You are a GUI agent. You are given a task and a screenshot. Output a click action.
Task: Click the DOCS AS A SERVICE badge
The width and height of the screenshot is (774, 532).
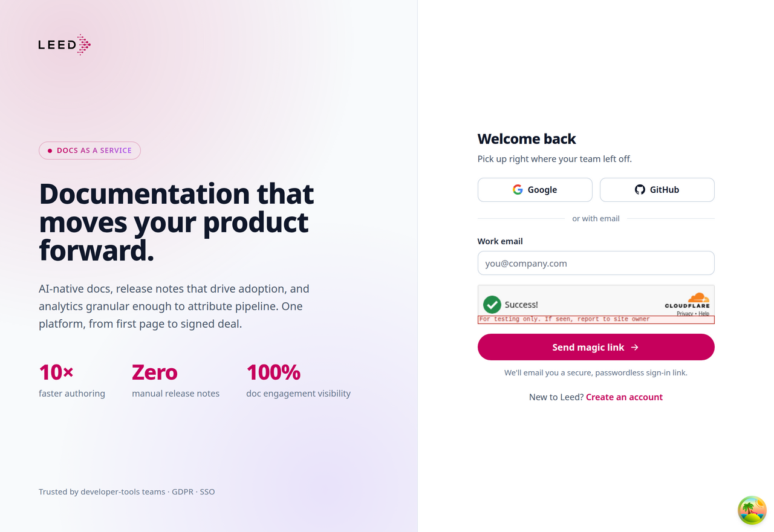89,151
